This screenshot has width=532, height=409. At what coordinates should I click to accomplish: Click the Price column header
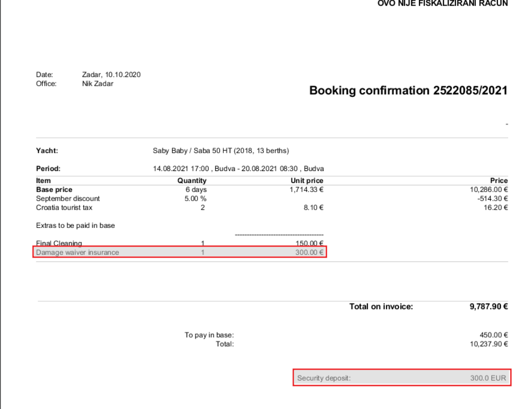(x=499, y=181)
